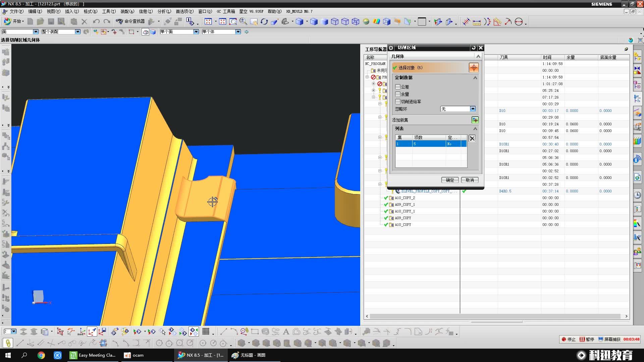Open the 忽略环 dropdown

tap(473, 109)
